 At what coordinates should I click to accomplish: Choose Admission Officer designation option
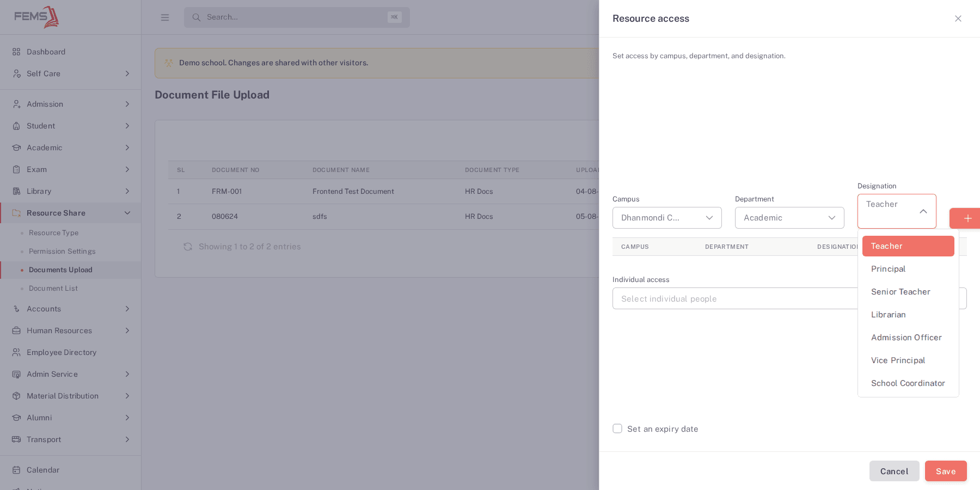[x=908, y=338]
